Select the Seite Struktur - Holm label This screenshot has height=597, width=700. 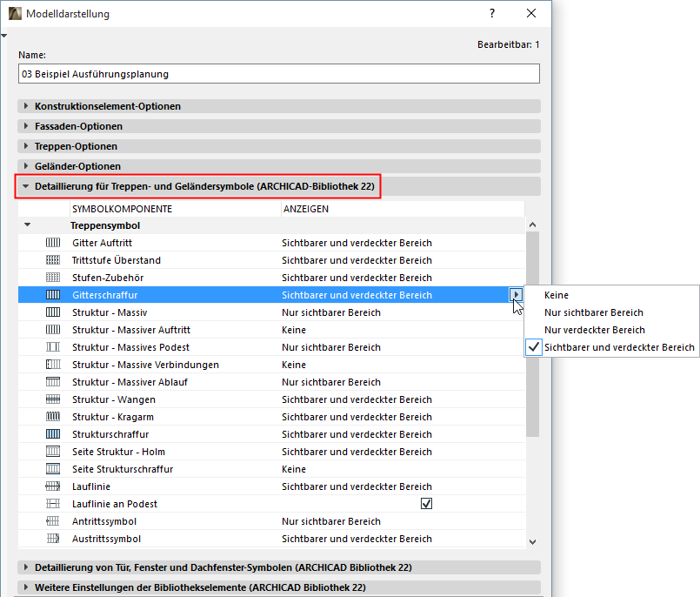point(119,452)
